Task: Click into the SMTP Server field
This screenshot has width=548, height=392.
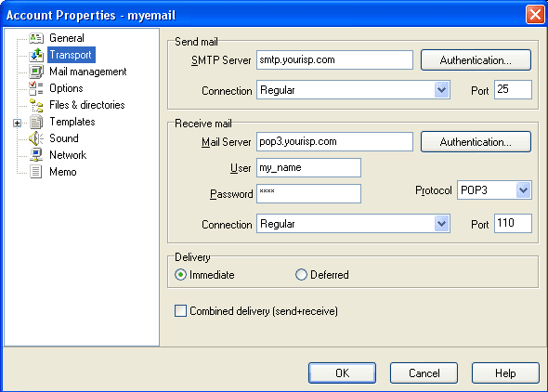Action: click(x=334, y=59)
